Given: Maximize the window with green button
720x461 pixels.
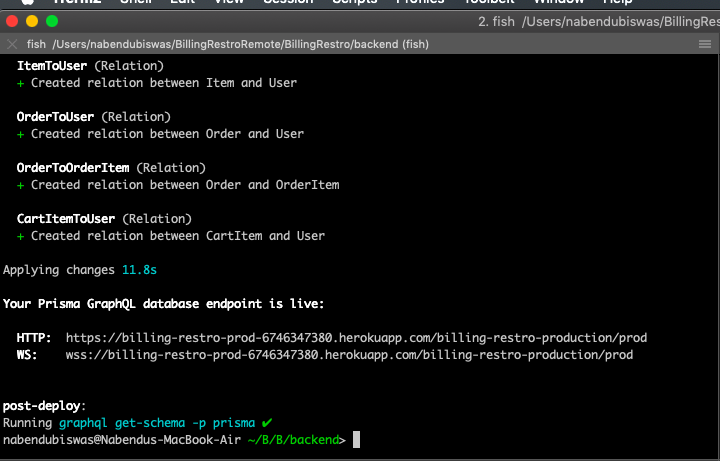Looking at the screenshot, I should click(52, 21).
